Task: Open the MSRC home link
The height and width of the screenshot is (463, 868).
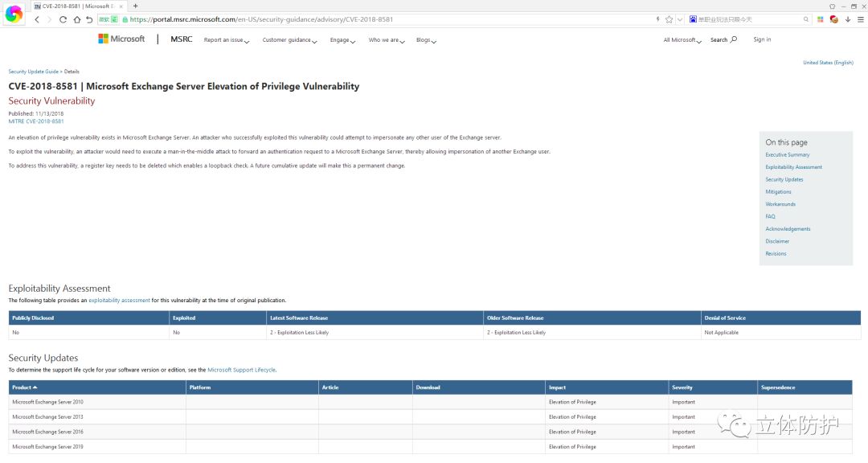Action: click(x=182, y=39)
